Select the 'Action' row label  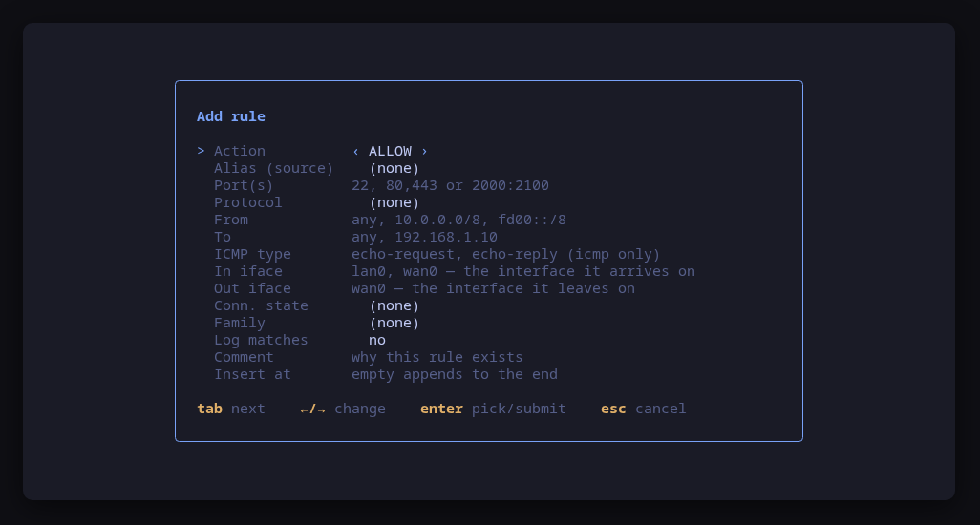(x=240, y=151)
